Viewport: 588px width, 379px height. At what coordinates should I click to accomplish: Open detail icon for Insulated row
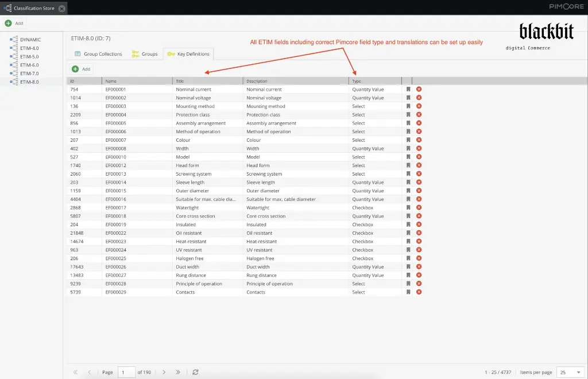[x=408, y=225]
